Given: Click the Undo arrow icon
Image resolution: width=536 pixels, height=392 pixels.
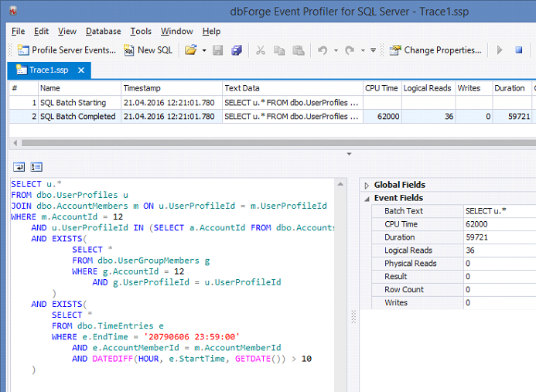Looking at the screenshot, I should pos(323,50).
